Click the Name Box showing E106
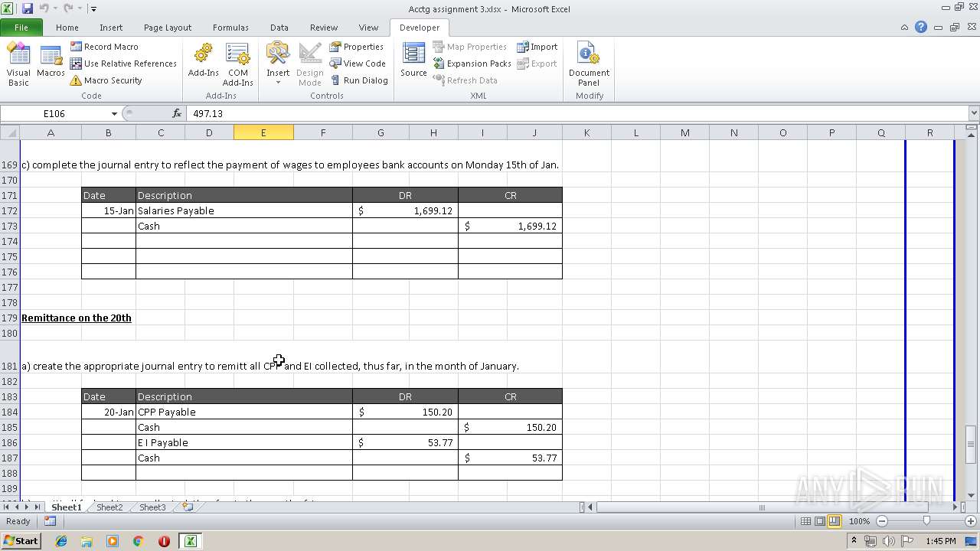The height and width of the screenshot is (551, 980). pos(54,113)
